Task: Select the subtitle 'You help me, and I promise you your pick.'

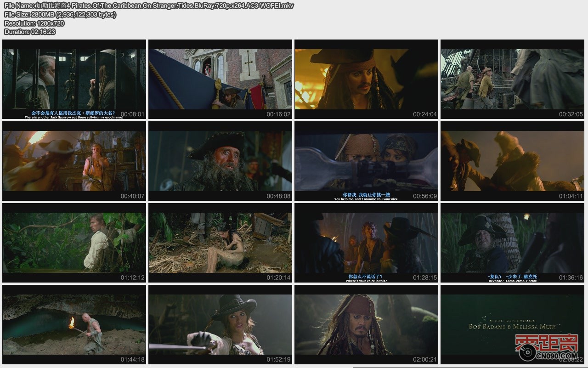Action: pos(366,199)
